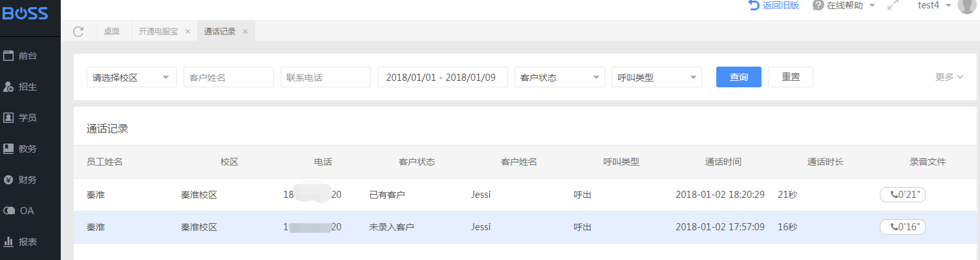980x260 pixels.
Task: Click the blue 查询 button
Action: tap(739, 77)
